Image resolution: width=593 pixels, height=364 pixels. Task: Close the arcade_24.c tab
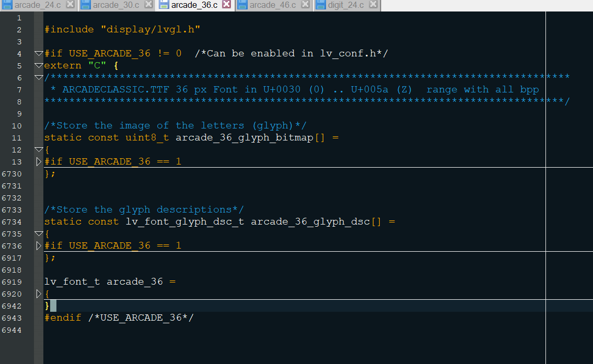[69, 5]
